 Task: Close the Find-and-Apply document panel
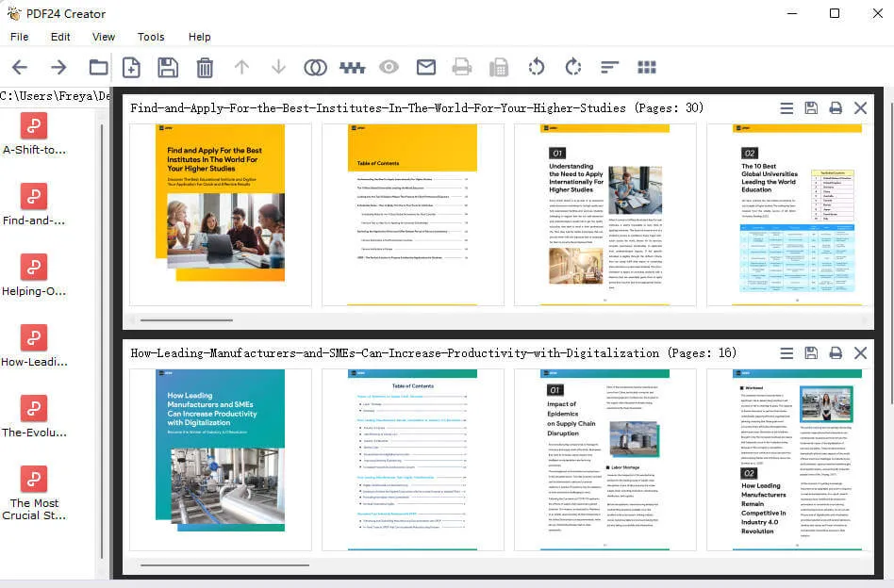[860, 108]
